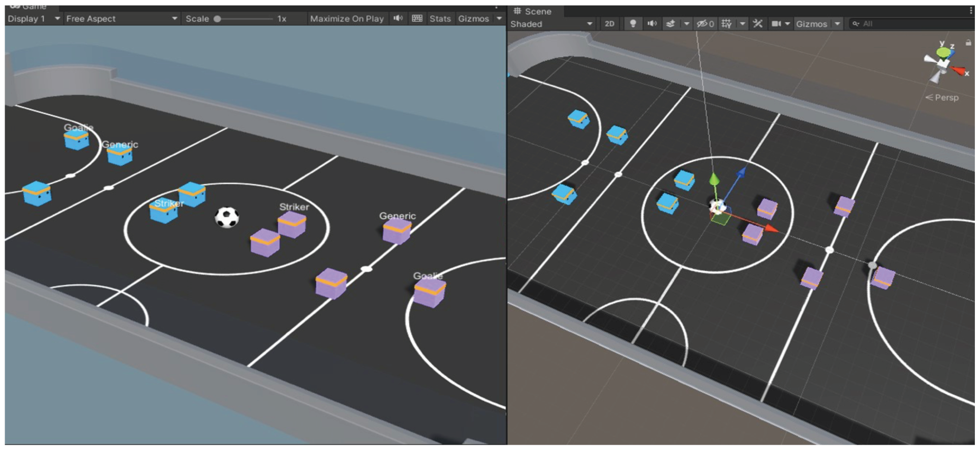Image resolution: width=980 pixels, height=449 pixels.
Task: Toggle the scene gizmo lock icon
Action: [x=968, y=43]
